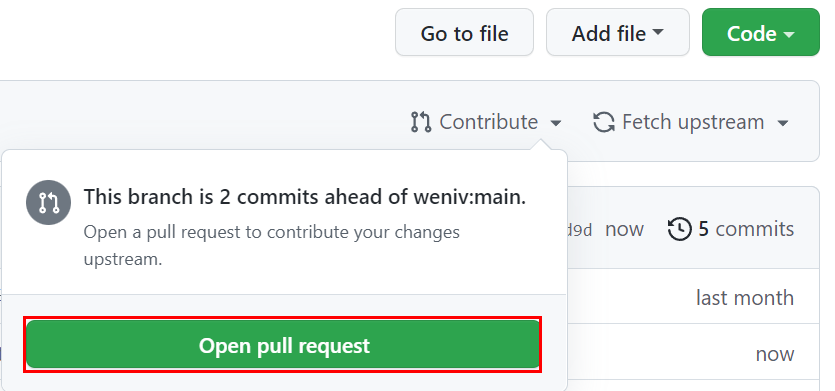The width and height of the screenshot is (835, 391).
Task: Expand the Fetch upstream dropdown arrow
Action: click(782, 124)
